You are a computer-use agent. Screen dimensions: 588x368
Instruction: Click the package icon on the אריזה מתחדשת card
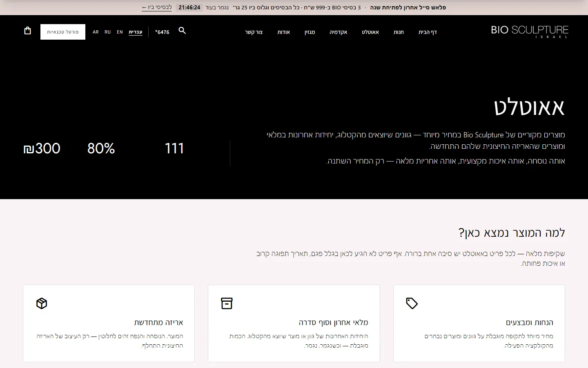[x=42, y=303]
